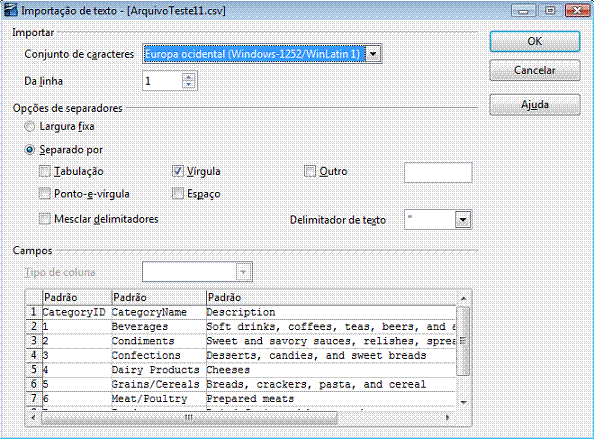
Task: Click the Cheeses description cell
Action: click(x=331, y=370)
